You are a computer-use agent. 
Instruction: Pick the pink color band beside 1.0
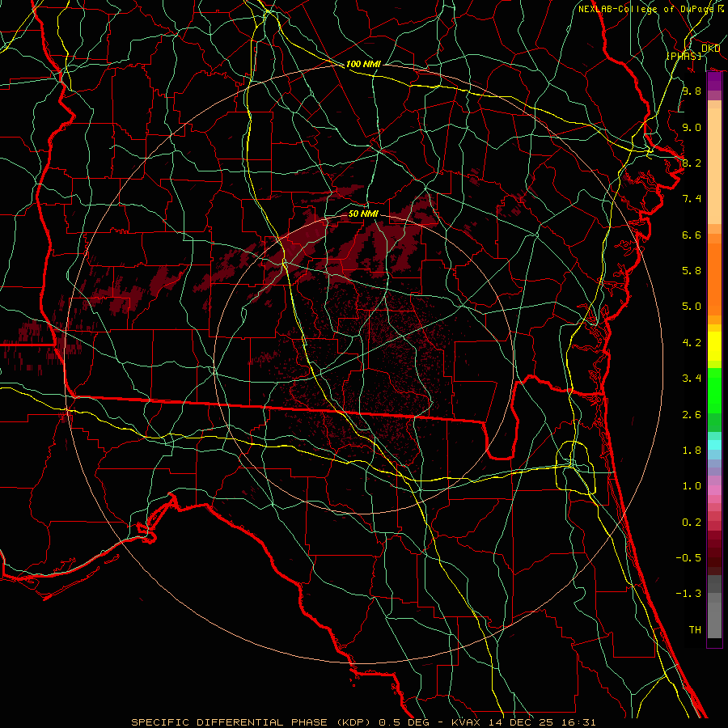pos(714,489)
